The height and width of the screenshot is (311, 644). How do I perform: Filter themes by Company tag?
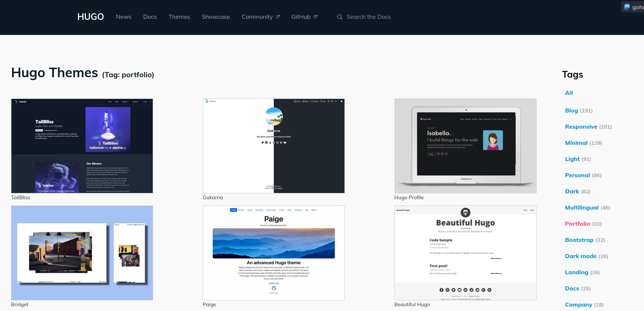pos(578,305)
